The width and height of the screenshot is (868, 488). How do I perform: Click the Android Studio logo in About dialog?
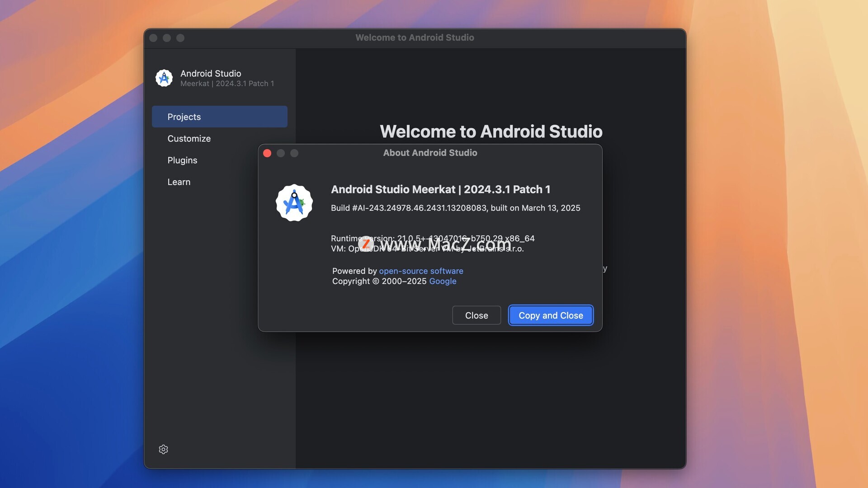pyautogui.click(x=294, y=202)
